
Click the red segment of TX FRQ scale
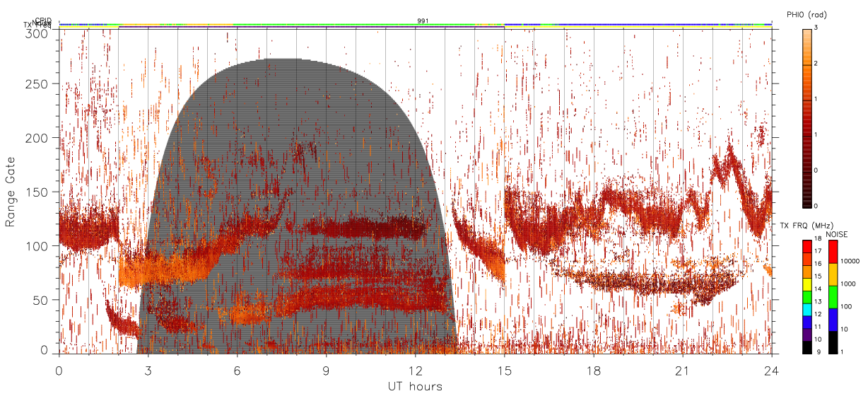click(x=807, y=247)
